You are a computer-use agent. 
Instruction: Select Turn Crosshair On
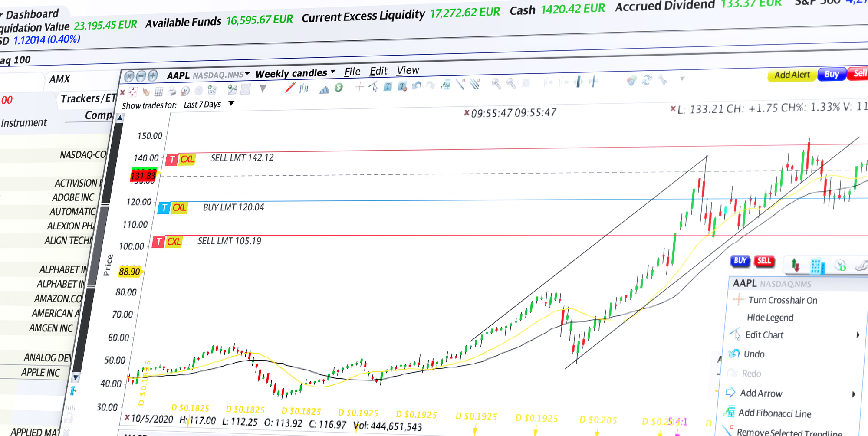pos(783,300)
